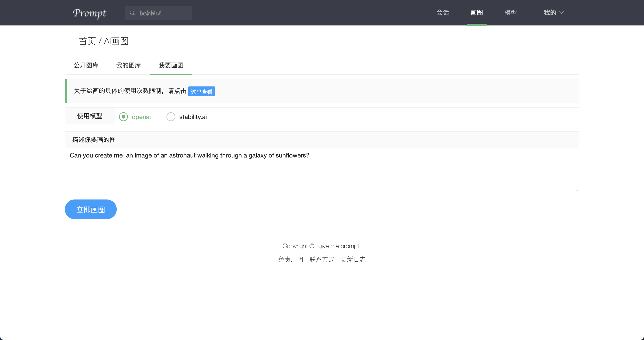Click inside the image description textarea
This screenshot has height=340, width=644.
click(x=322, y=172)
